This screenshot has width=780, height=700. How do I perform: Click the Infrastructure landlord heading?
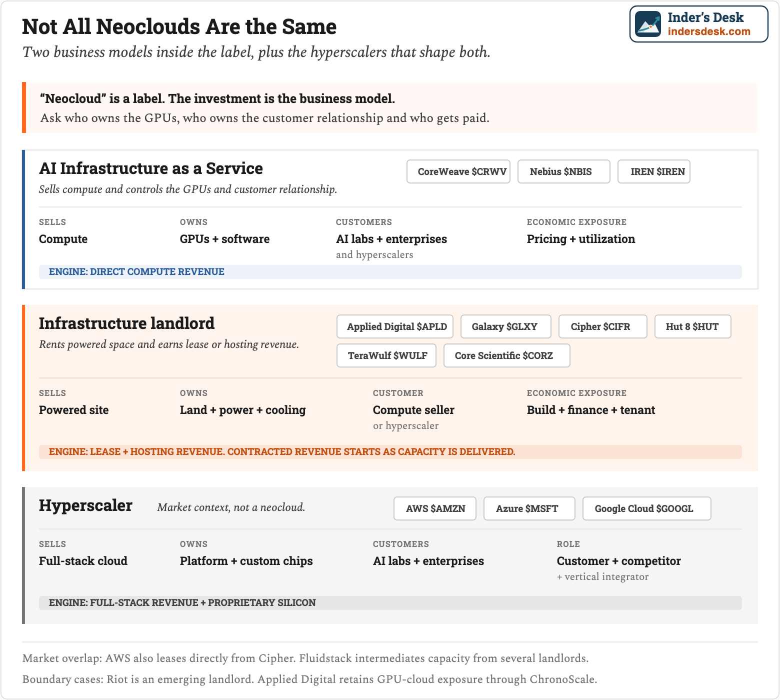click(127, 323)
